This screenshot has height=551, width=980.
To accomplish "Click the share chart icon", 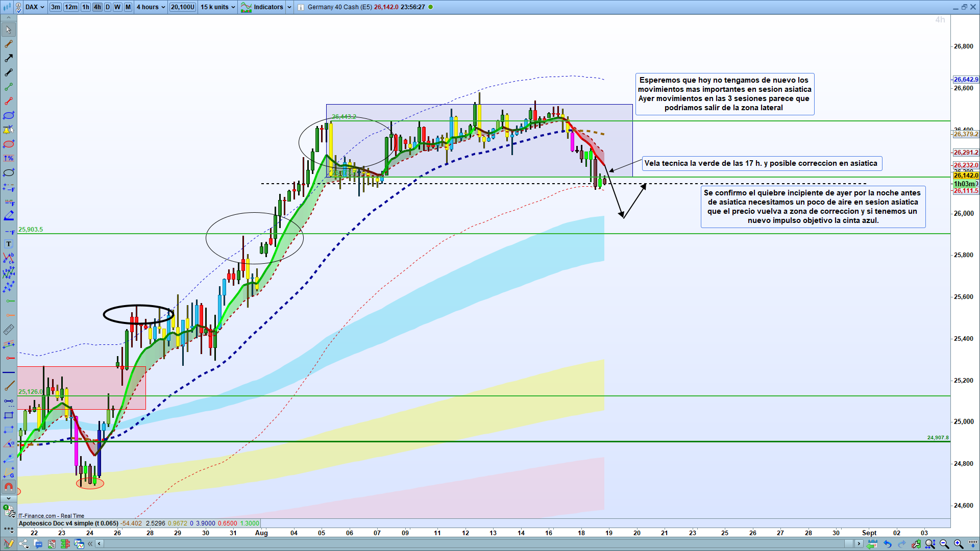I will click(23, 544).
